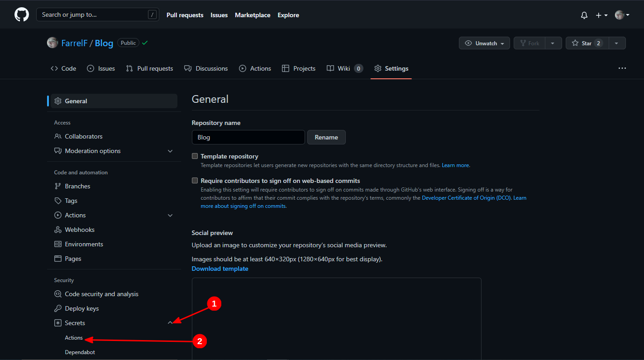Open the repository Pull requests tab
Screen dimensions: 644x360
click(x=149, y=68)
